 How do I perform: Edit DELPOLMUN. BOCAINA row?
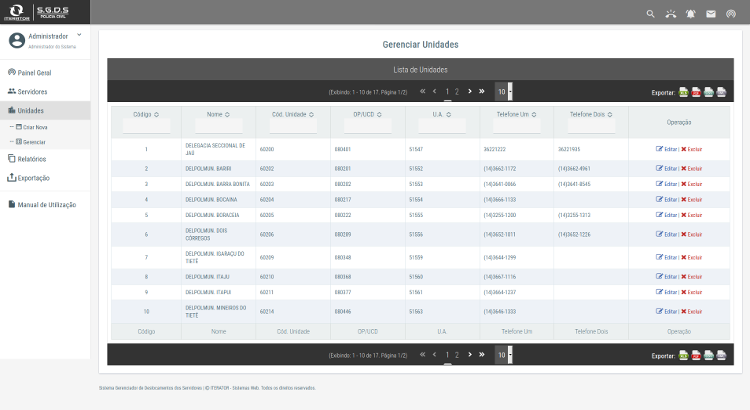click(666, 199)
